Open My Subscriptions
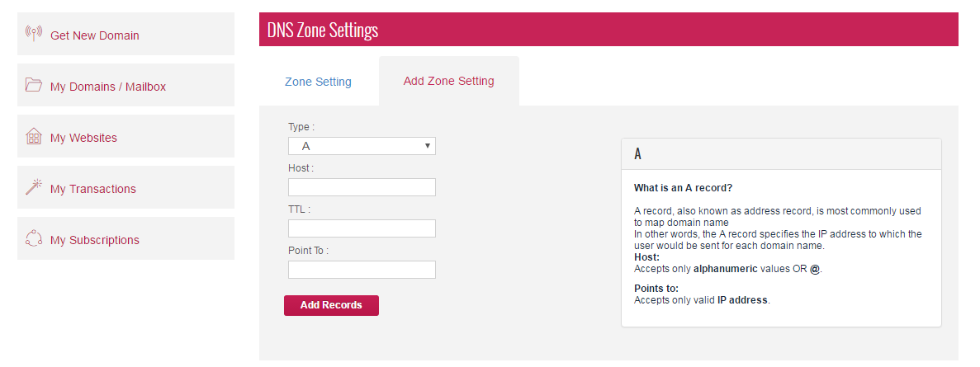Screen dimensions: 980x367 click(95, 240)
